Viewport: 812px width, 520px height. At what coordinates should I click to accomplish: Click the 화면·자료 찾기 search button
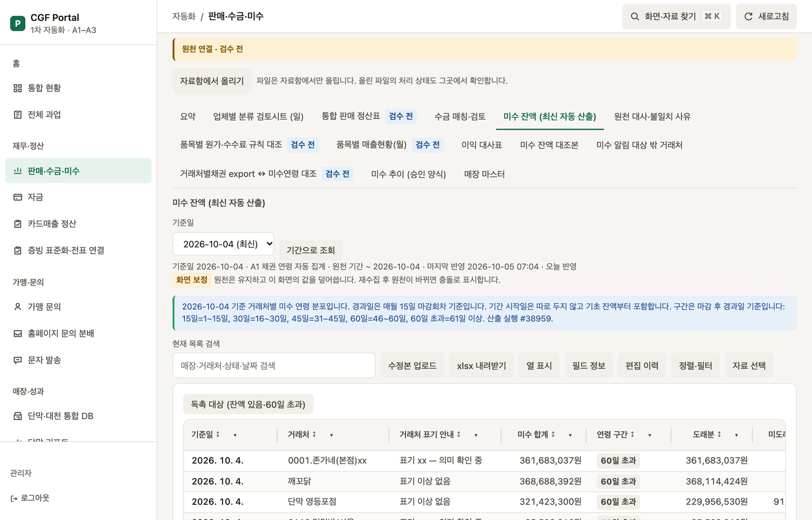coord(677,16)
